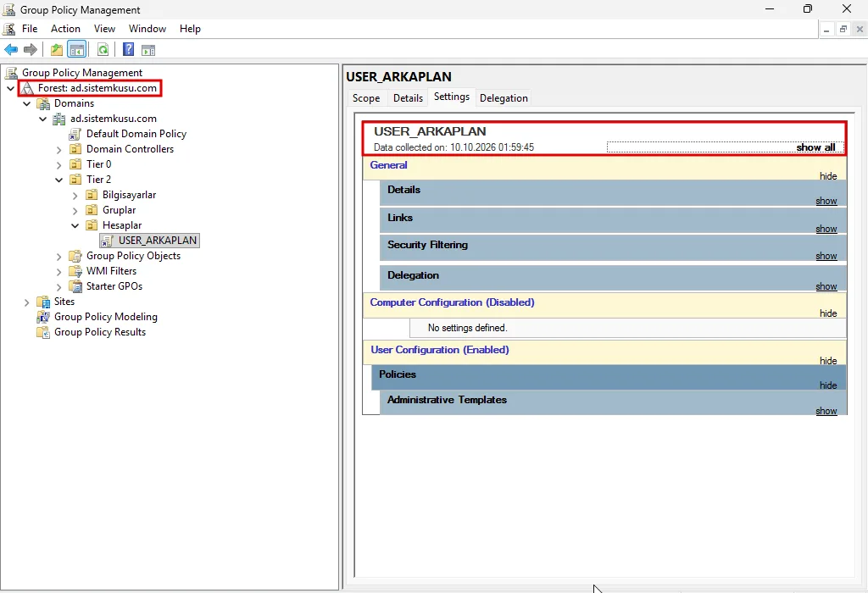Click the WMI Filters icon

[x=75, y=271]
